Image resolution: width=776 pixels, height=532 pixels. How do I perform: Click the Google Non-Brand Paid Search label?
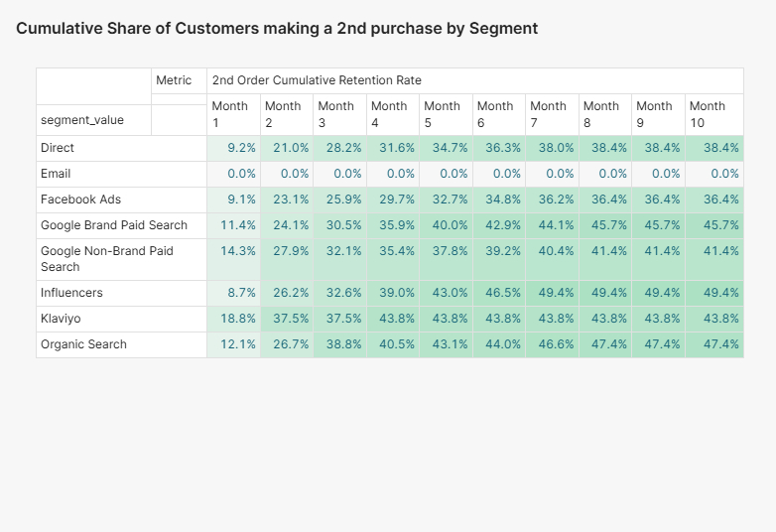[107, 259]
